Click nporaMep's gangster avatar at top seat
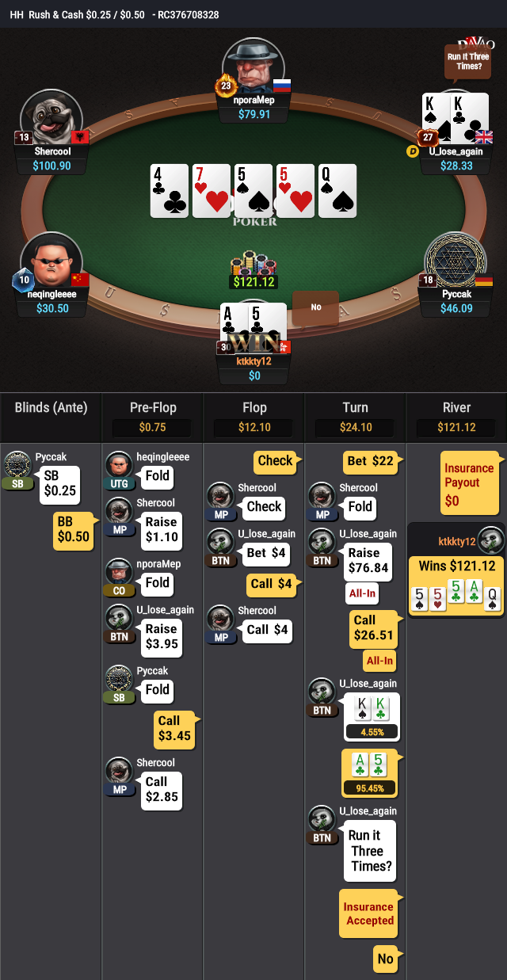Viewport: 507px width, 980px height. (x=253, y=67)
